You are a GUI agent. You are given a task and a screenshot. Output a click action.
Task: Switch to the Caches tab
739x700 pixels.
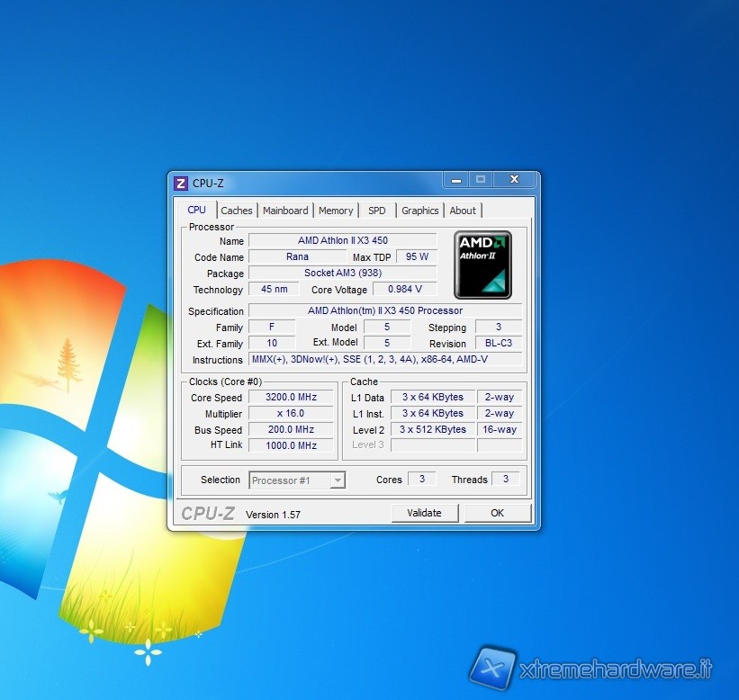[237, 211]
